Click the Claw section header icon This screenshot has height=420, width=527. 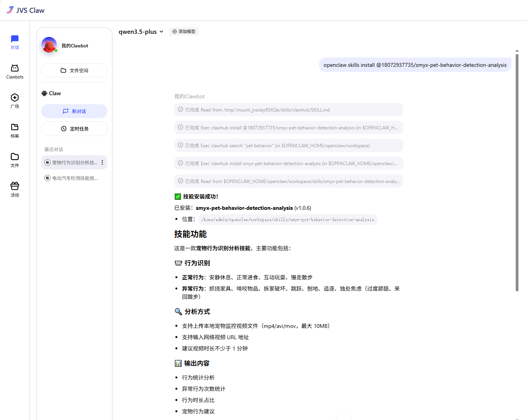(44, 93)
